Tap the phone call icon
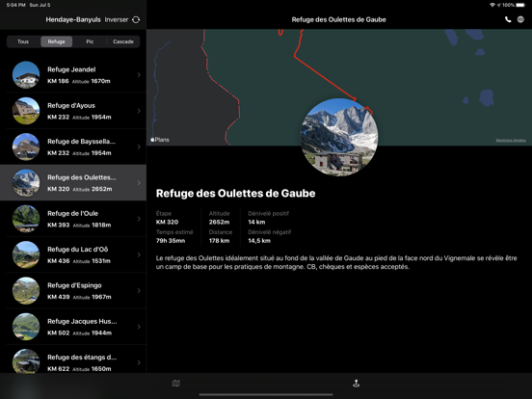 tap(508, 19)
